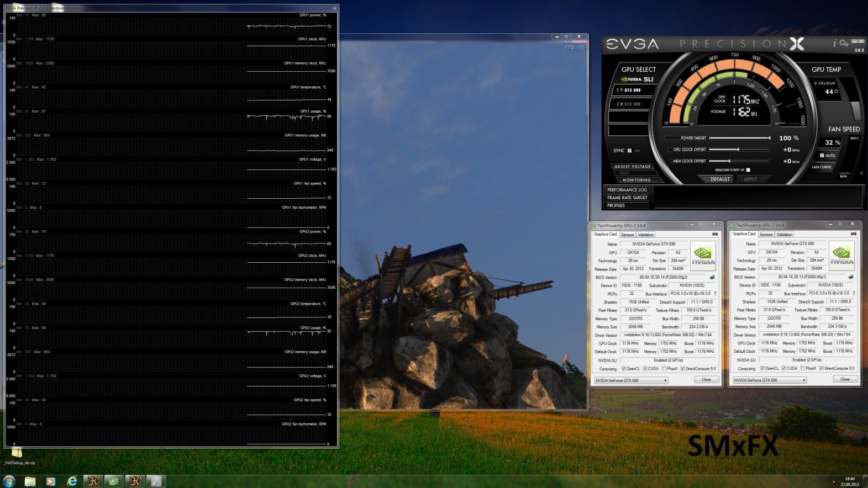
Task: Click Bus Interface question mark, right GPU-Z
Action: pyautogui.click(x=854, y=293)
